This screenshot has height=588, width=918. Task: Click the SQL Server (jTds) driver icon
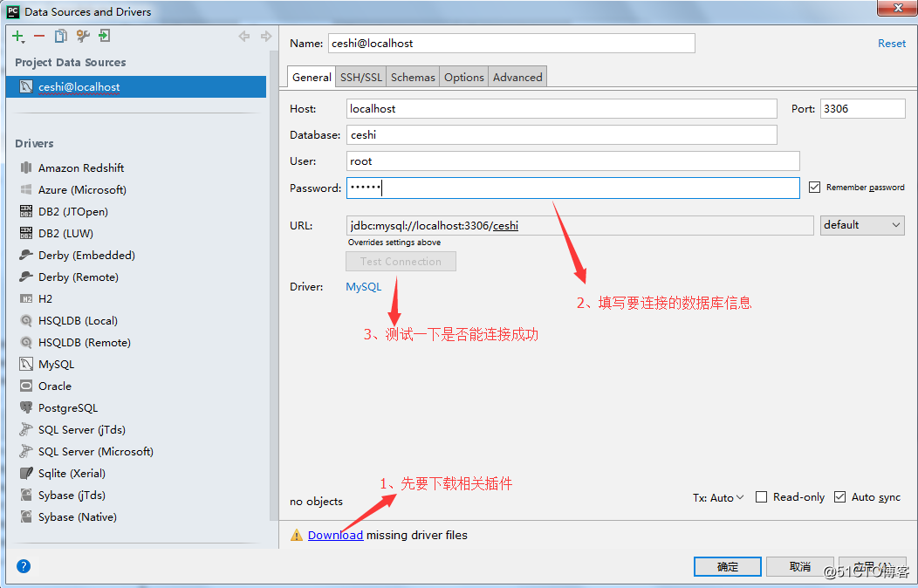26,429
